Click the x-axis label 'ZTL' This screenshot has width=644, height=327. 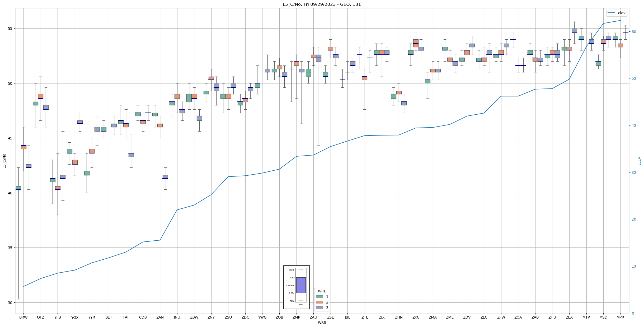click(365, 317)
